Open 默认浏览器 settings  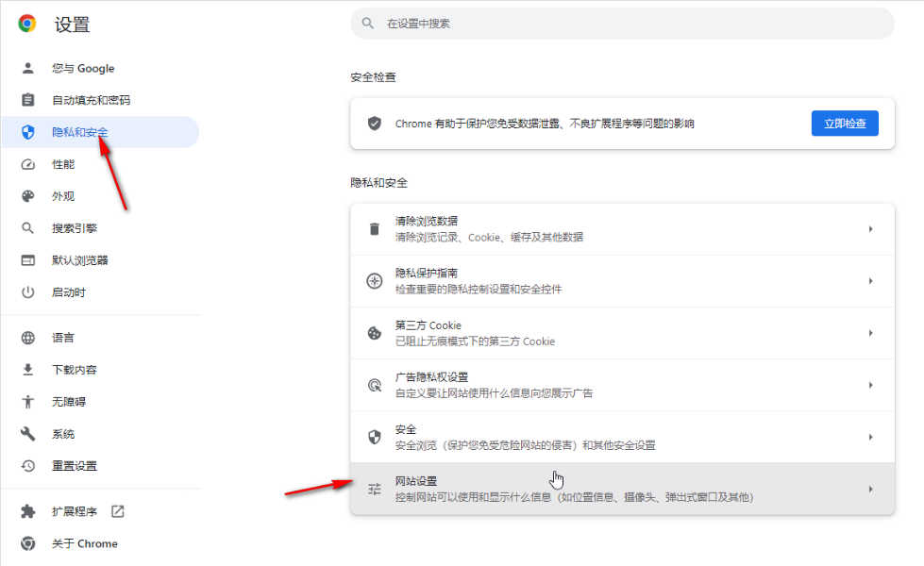pos(80,260)
